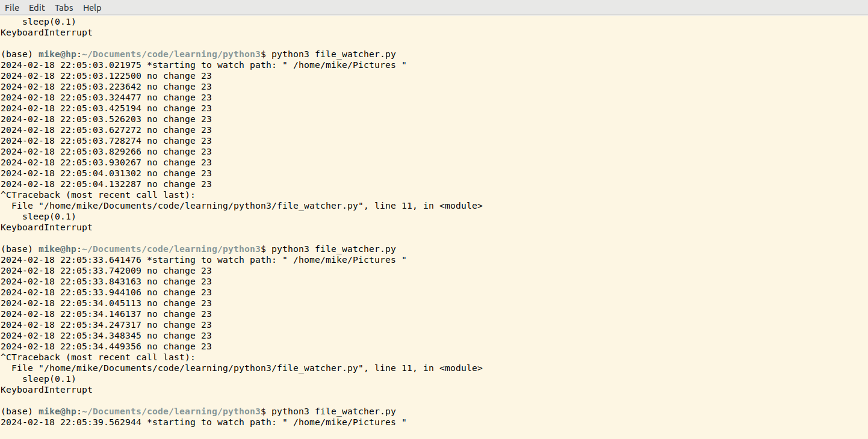Select the file_watcher.py filename in the last command
This screenshot has height=439, width=868.
pos(355,411)
